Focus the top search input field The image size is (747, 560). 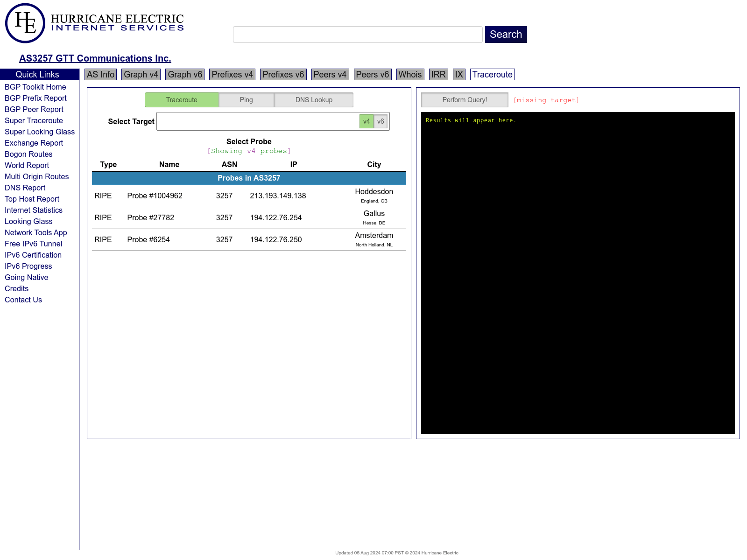358,35
